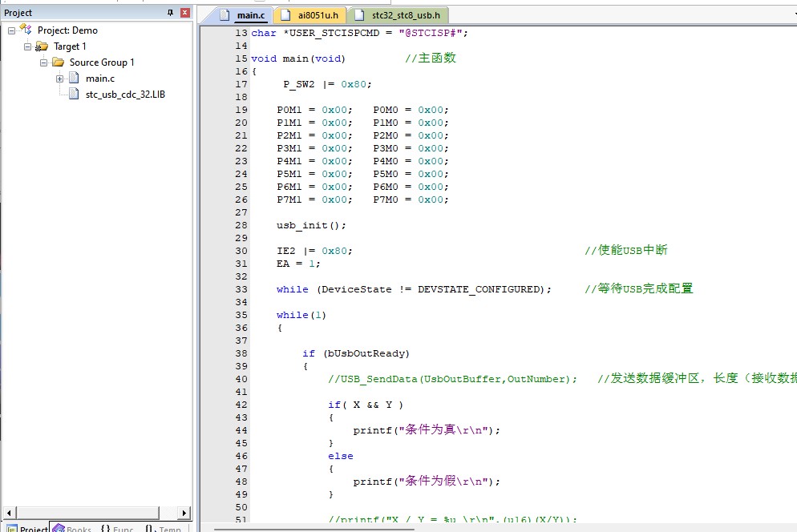Click Project panel scrollbar right arrow
The width and height of the screenshot is (797, 532).
[x=185, y=513]
